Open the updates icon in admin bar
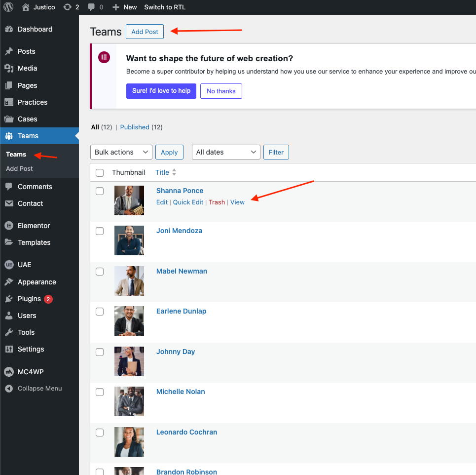Image resolution: width=476 pixels, height=475 pixels. pyautogui.click(x=67, y=7)
